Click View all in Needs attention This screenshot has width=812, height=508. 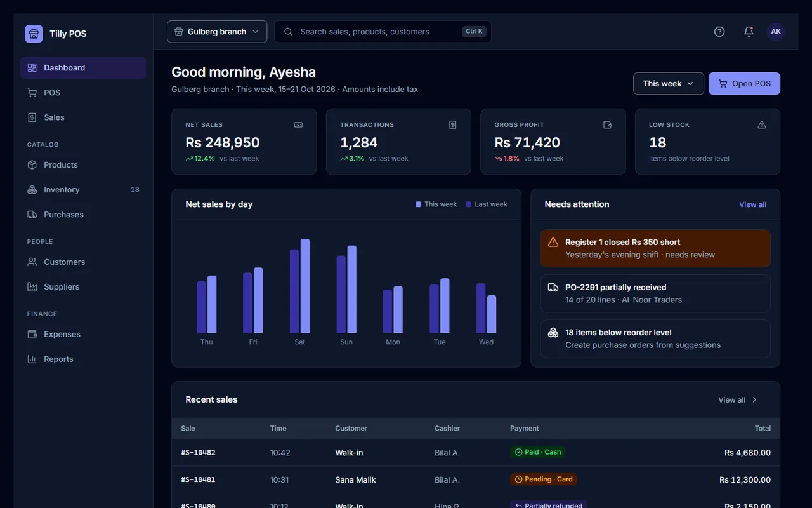point(752,204)
